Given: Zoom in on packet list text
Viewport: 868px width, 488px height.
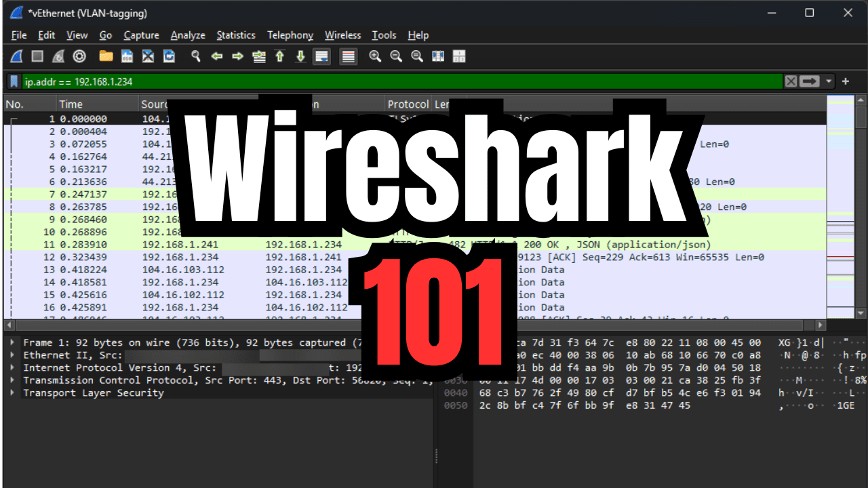Looking at the screenshot, I should [375, 56].
